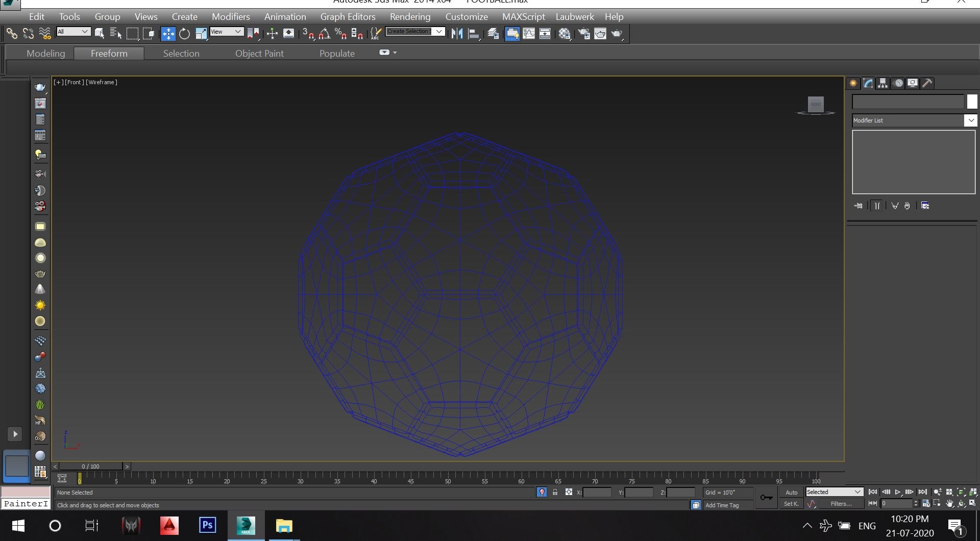Toggle Auto Key mode
The width and height of the screenshot is (980, 541).
(791, 493)
